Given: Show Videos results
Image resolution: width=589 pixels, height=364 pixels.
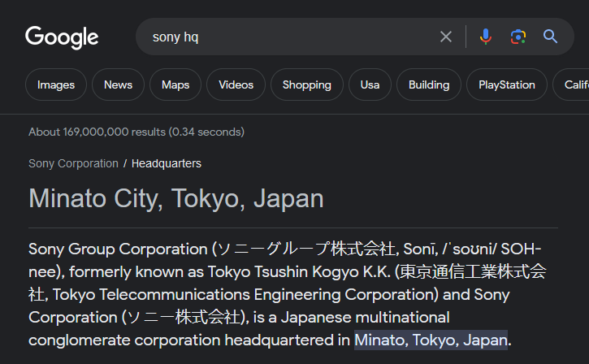Looking at the screenshot, I should pos(236,84).
